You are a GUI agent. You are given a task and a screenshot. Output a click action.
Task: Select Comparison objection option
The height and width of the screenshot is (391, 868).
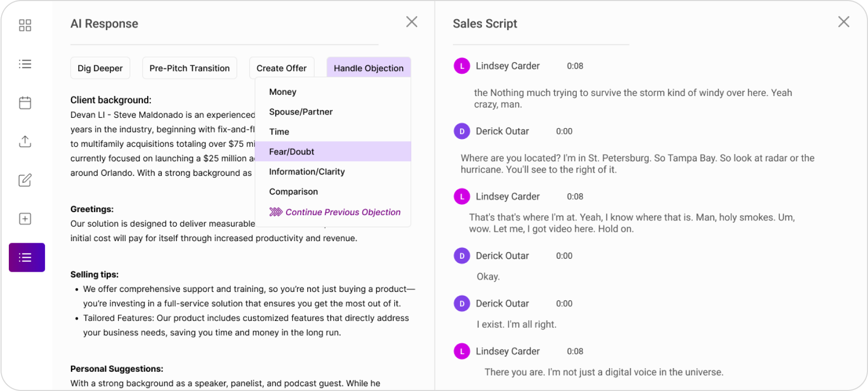293,191
